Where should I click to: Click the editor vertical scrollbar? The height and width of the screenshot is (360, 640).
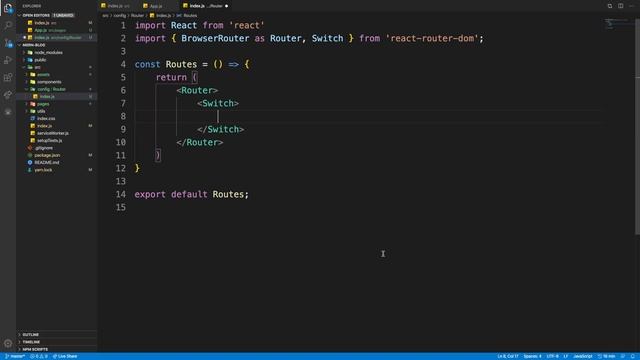click(637, 127)
